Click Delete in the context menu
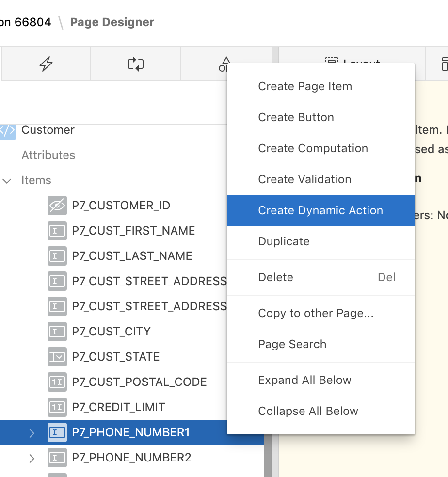Viewport: 448px width, 477px height. 275,277
